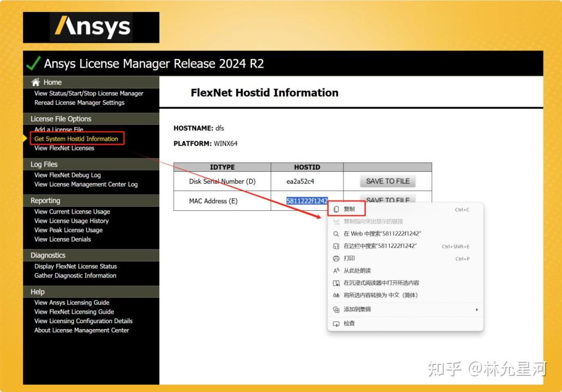Open Add a License File
Image resolution: width=562 pixels, height=392 pixels.
[x=58, y=129]
